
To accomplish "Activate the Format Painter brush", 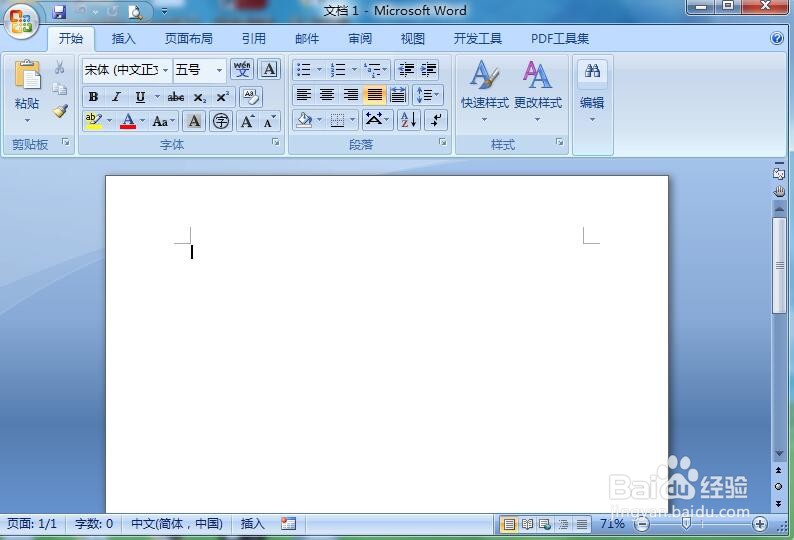I will 60,111.
